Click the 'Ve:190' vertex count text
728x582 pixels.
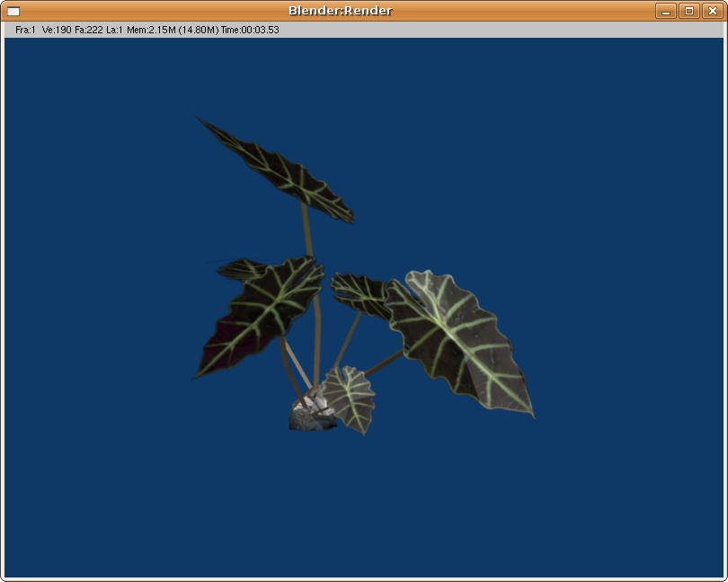(57, 30)
